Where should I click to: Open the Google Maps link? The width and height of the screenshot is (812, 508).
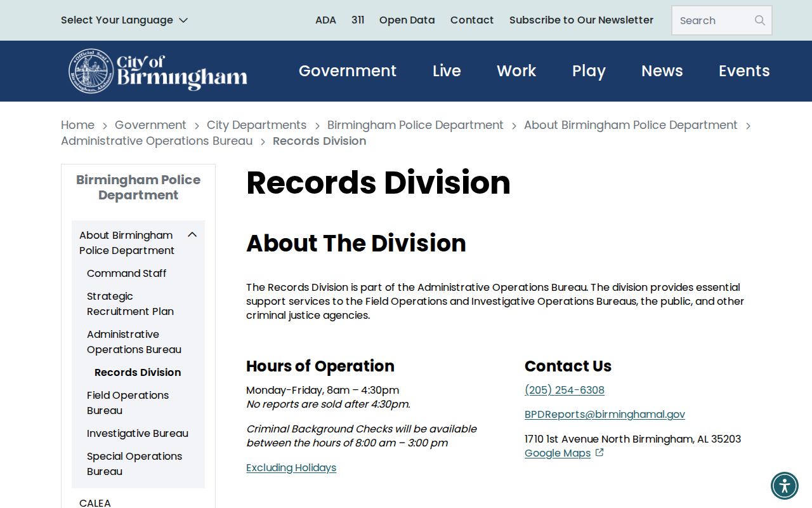[558, 453]
